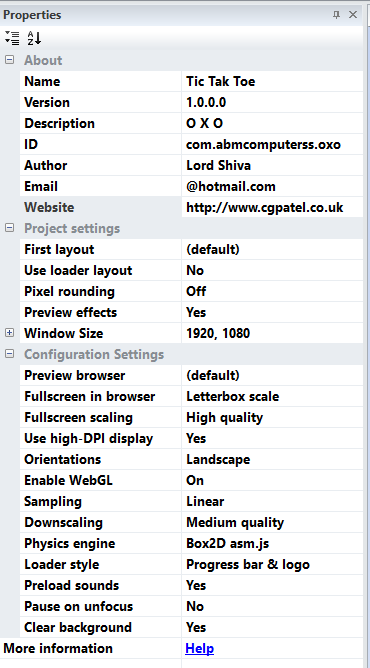Select the Orientations Landscape value
The image size is (370, 668).
272,459
